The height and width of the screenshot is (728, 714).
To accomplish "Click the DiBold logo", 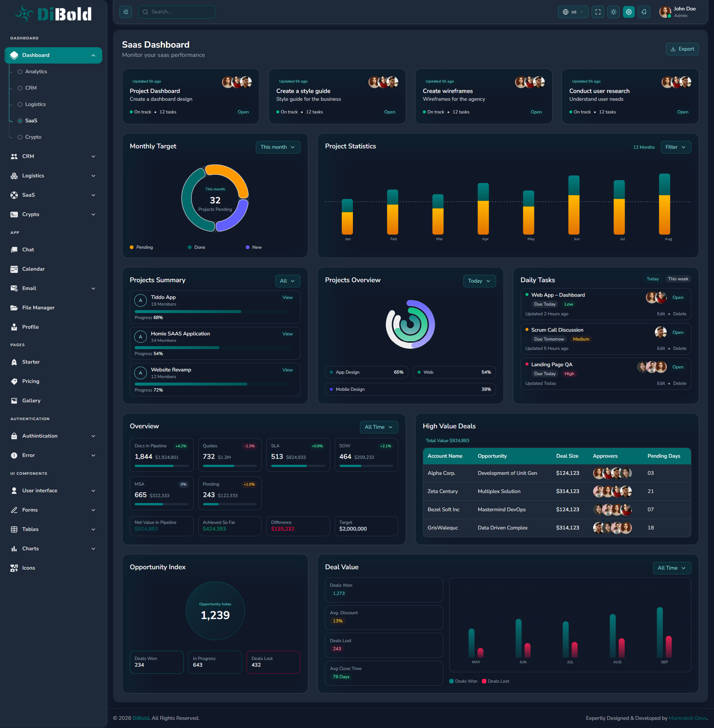I will (53, 14).
